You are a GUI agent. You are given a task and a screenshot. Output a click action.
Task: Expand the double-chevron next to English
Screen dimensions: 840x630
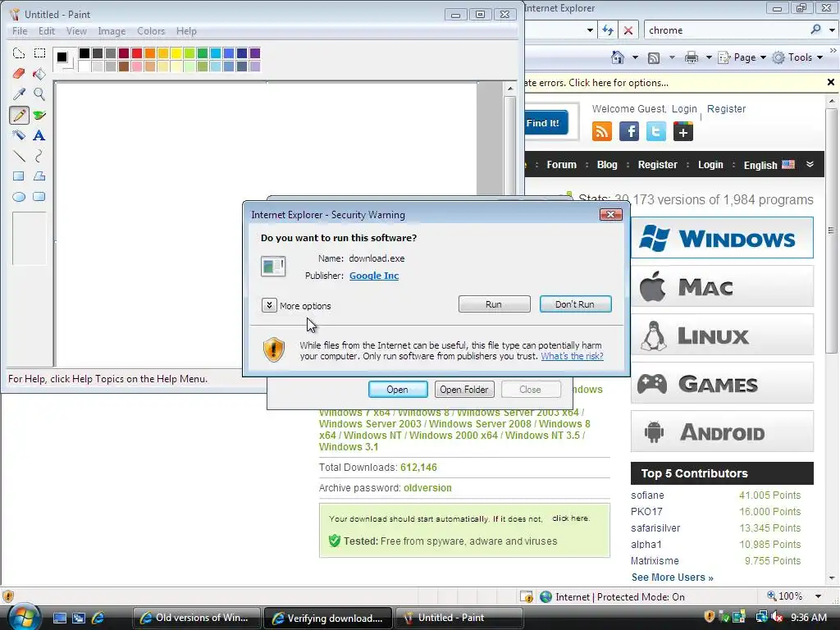tap(810, 164)
